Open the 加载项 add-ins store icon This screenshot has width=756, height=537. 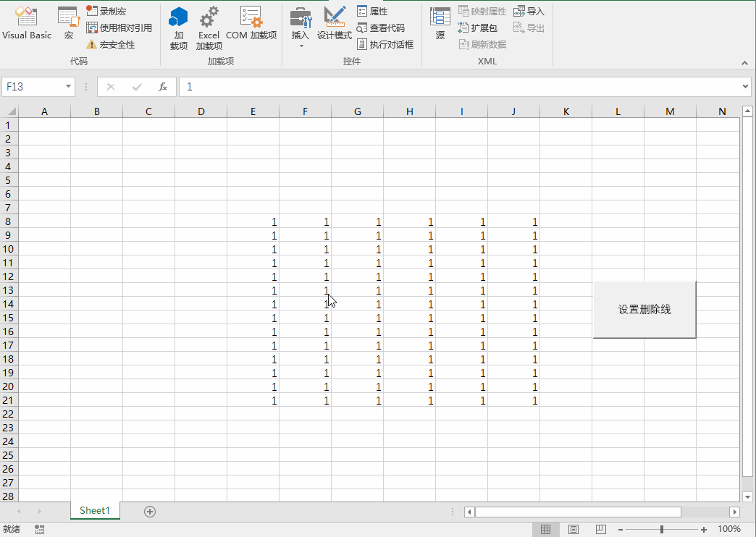178,28
